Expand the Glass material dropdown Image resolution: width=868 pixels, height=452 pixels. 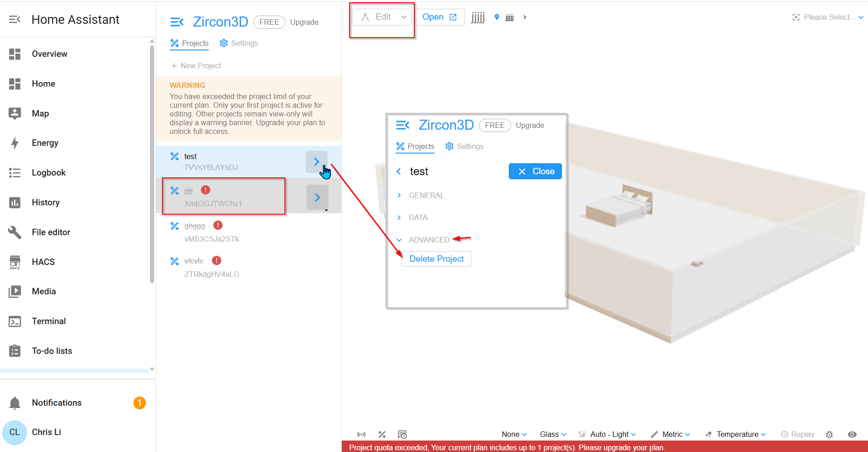553,434
